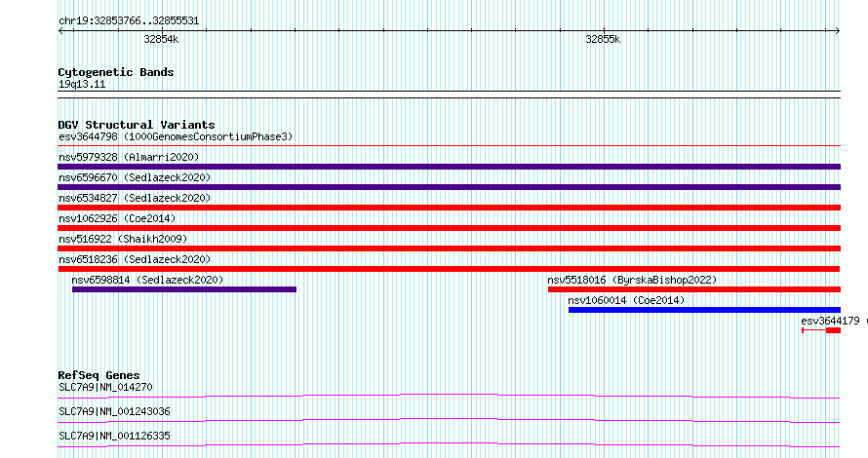Open nsv6598814 (Sedlazeck2020) variant label
Screen dimensions: 868x458
(147, 280)
